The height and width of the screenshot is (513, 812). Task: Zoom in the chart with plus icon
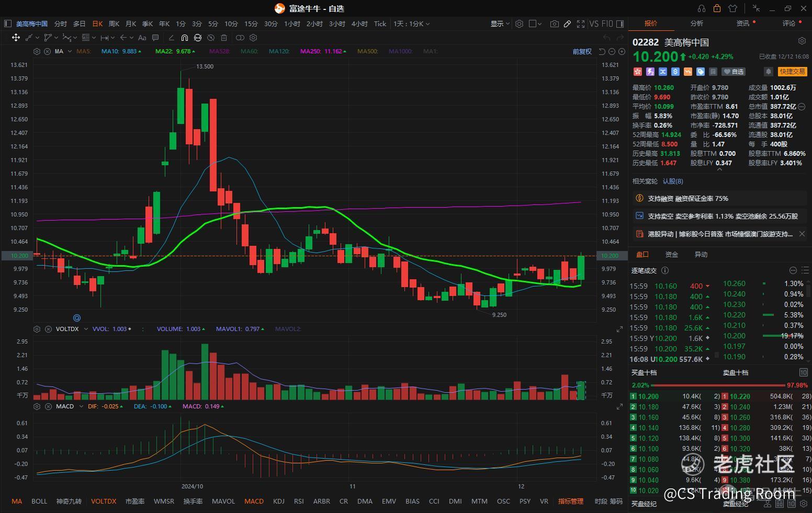(622, 51)
